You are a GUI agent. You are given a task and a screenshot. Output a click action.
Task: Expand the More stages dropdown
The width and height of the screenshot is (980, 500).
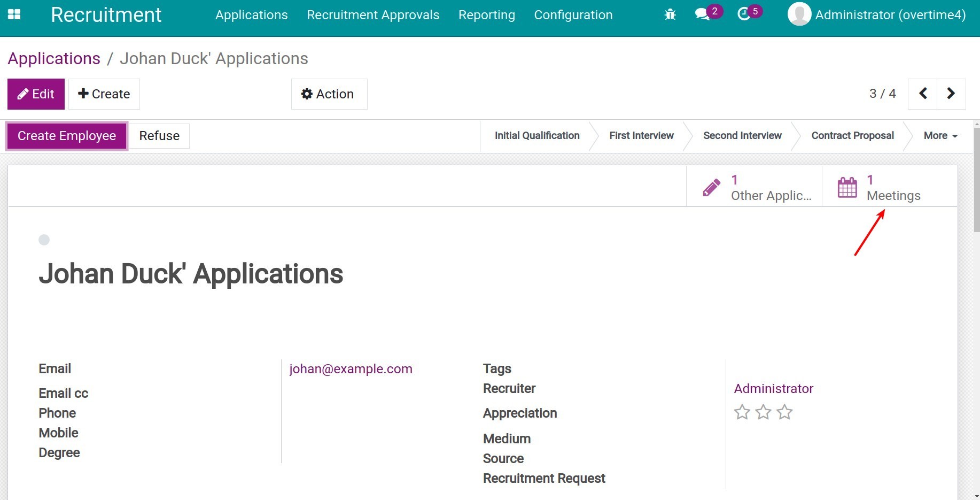click(940, 136)
